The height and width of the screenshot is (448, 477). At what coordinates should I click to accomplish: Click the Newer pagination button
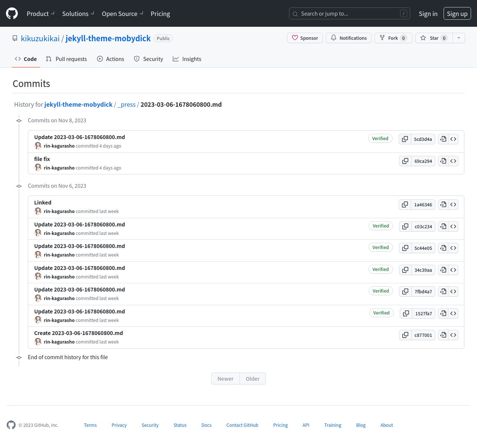tap(225, 378)
